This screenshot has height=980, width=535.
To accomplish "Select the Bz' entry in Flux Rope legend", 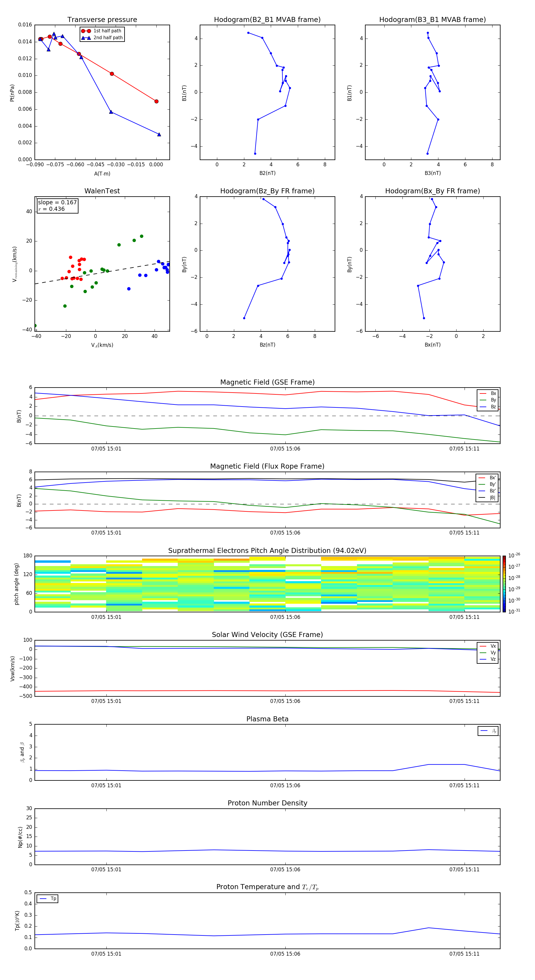I will click(487, 491).
